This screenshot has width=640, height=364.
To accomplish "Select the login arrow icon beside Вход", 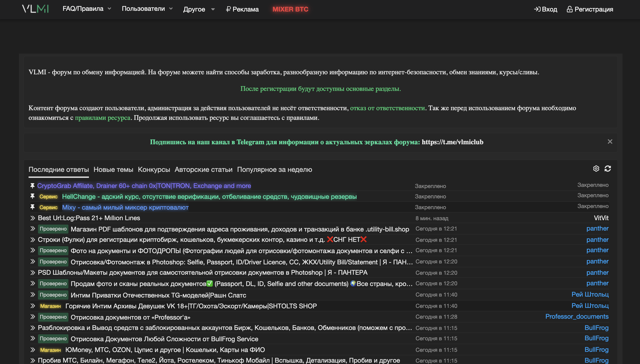I will [537, 9].
